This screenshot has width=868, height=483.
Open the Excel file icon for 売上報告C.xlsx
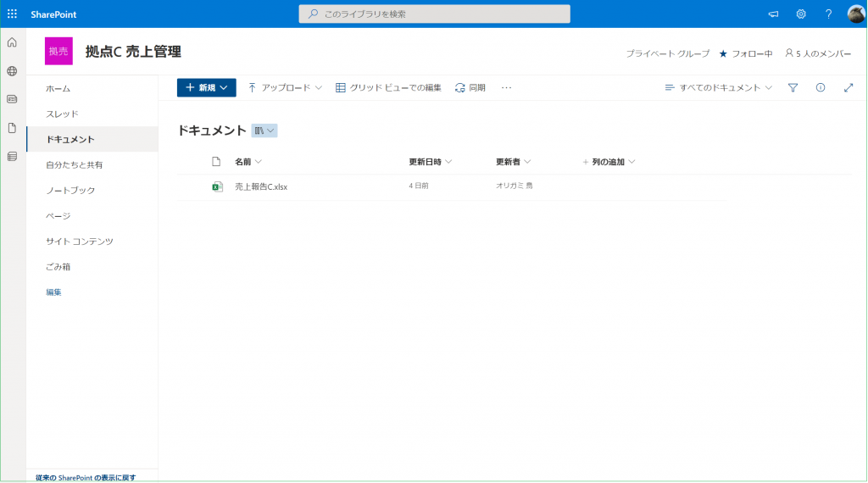tap(217, 186)
